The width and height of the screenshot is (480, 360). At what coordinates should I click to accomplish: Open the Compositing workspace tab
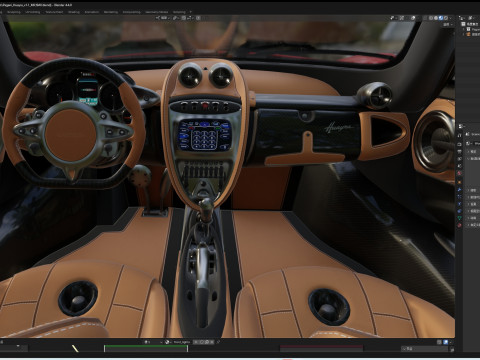coord(132,12)
